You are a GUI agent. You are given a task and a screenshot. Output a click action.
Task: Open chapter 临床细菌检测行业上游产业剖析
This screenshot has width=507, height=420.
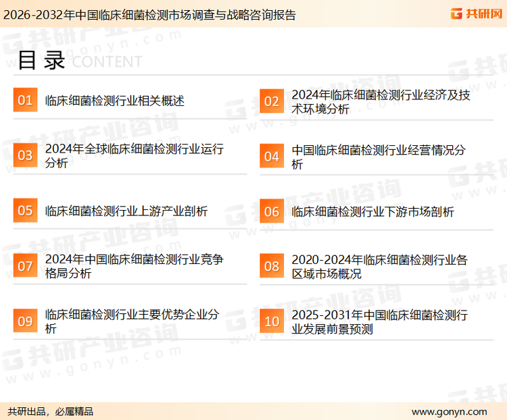[126, 211]
